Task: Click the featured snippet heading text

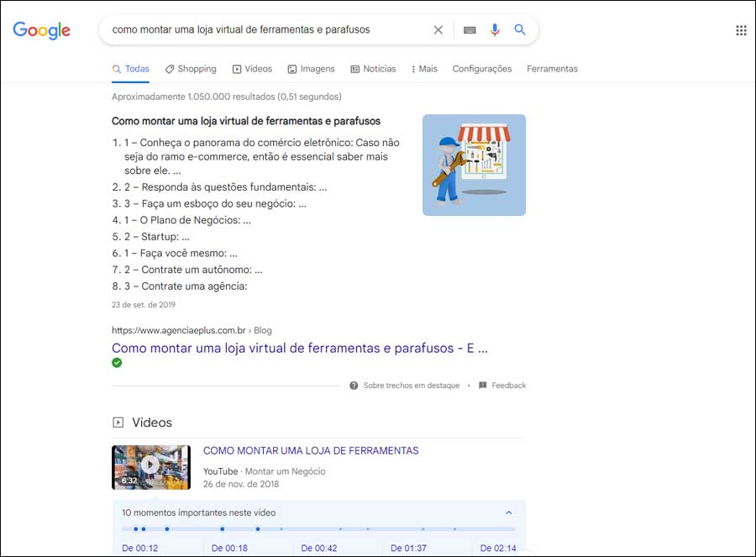Action: point(246,121)
